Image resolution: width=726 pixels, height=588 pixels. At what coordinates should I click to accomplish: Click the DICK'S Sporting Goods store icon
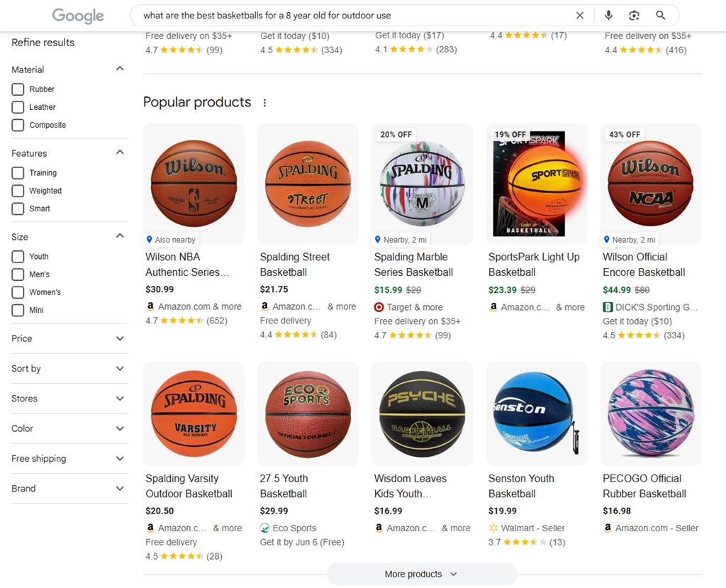tap(608, 307)
